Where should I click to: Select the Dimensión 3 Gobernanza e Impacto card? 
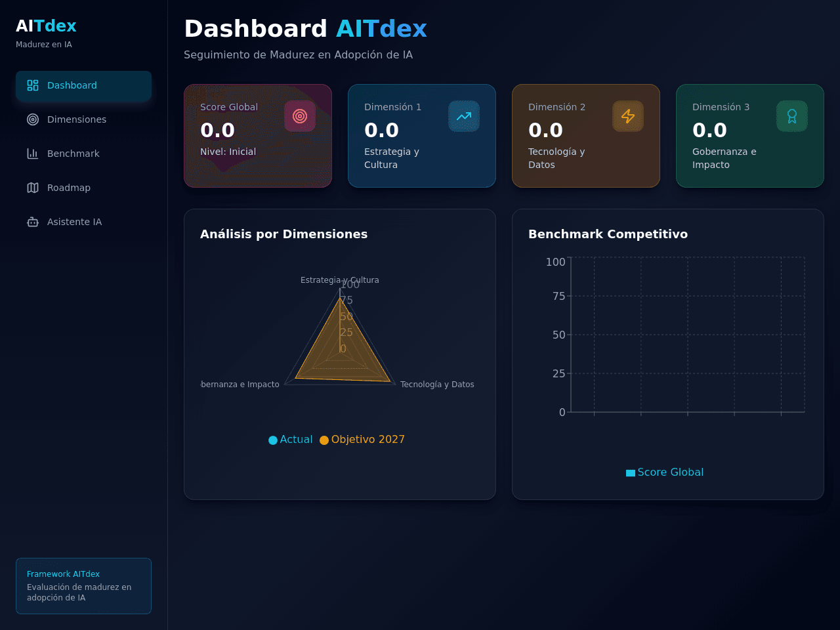pos(750,136)
